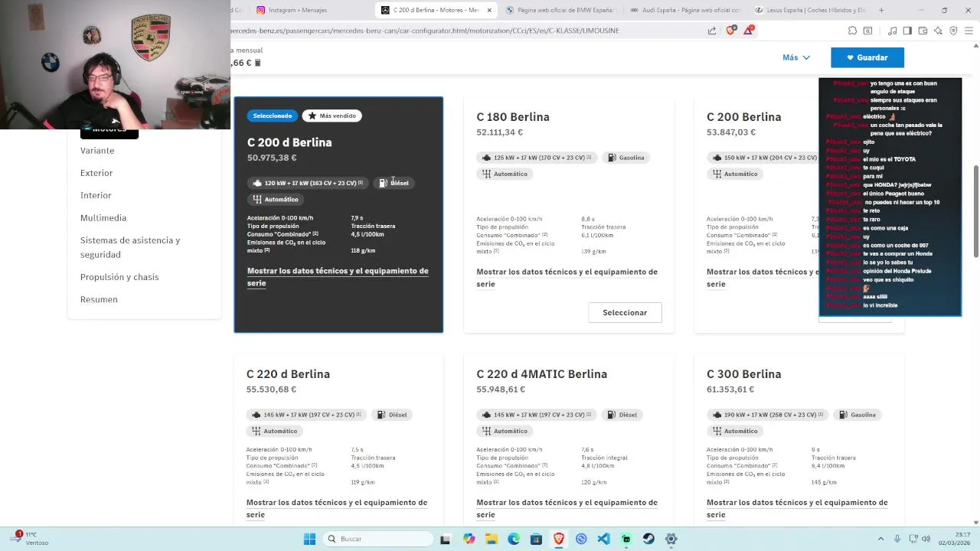Screen dimensions: 980x551
Task: Click the Más vendido badge
Action: click(x=332, y=116)
